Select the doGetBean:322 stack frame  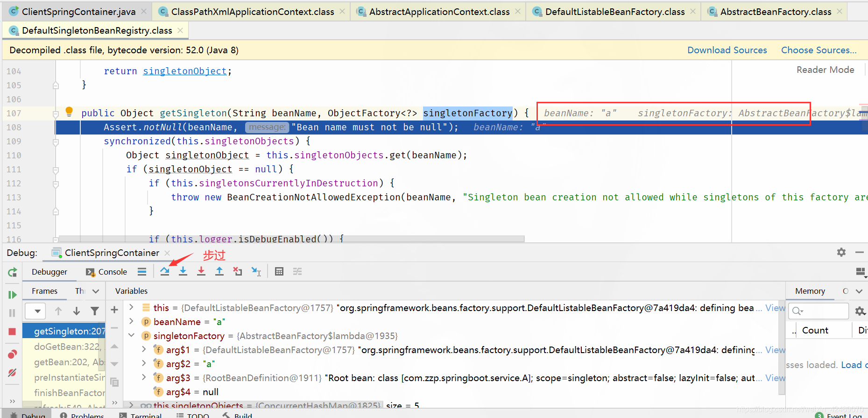[x=64, y=347]
